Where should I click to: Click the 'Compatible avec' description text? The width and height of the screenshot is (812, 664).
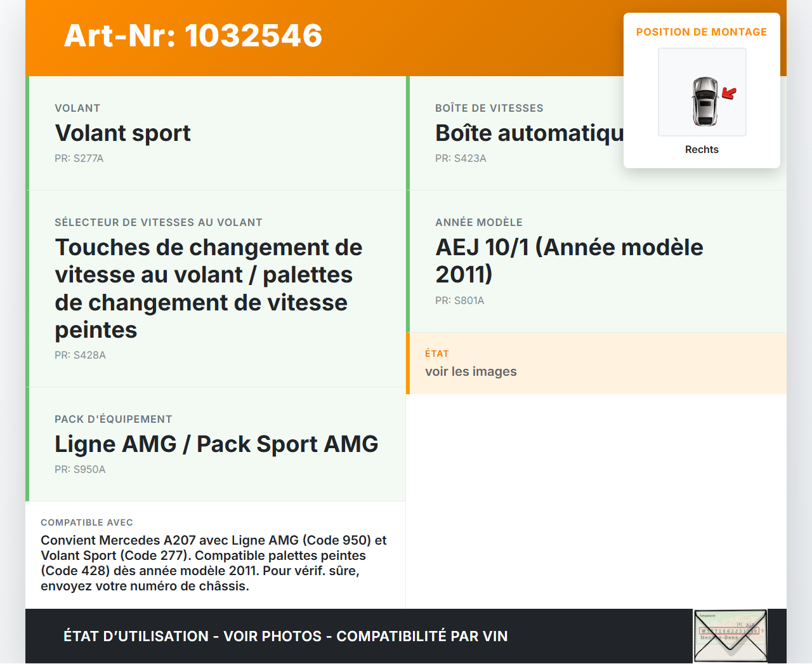pos(214,563)
